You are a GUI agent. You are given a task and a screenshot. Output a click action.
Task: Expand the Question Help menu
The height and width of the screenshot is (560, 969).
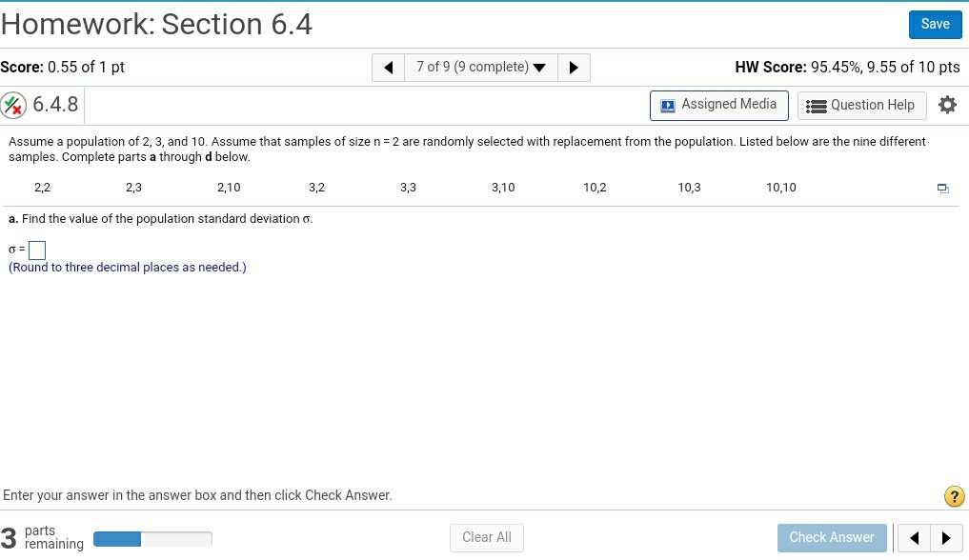point(860,105)
